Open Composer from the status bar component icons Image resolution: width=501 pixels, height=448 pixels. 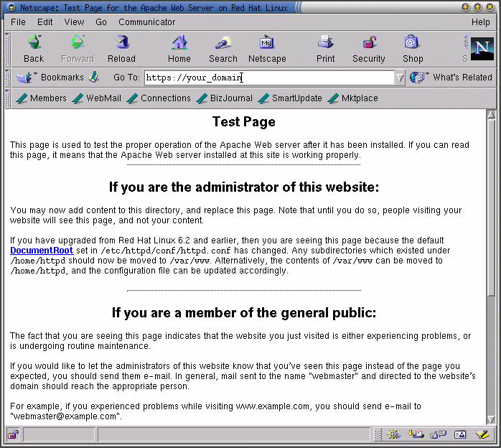482,434
